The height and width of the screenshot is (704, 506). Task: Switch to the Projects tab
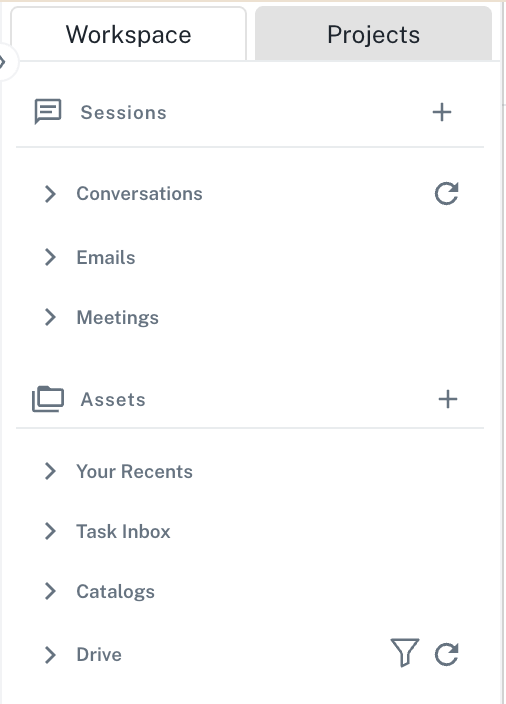pos(374,34)
